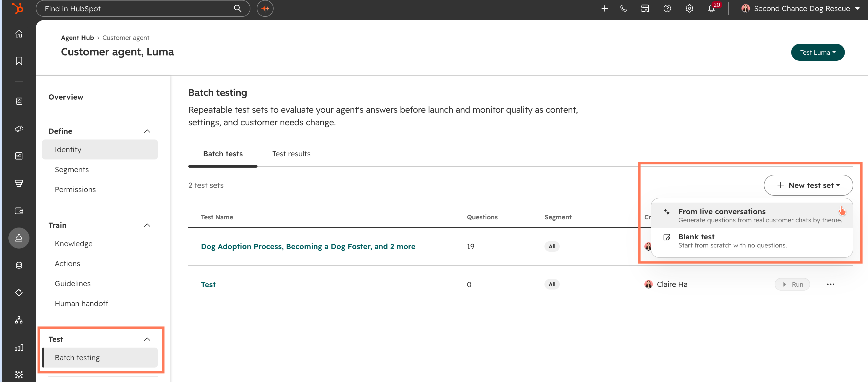
Task: Click the 2 test sets count label
Action: pos(206,185)
